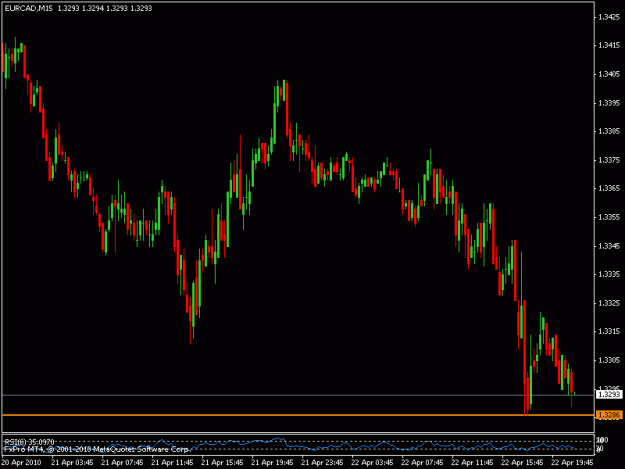Click the 1.3355 price scale value
This screenshot has height=469, width=625.
(609, 217)
